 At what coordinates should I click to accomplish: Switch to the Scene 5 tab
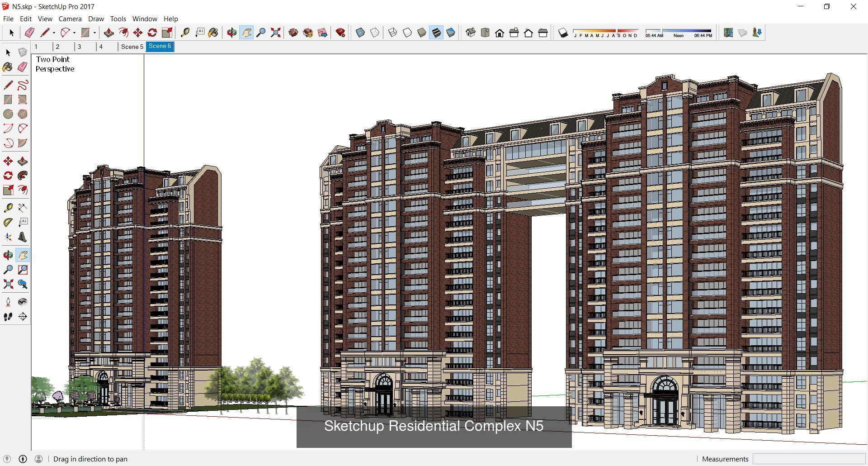(x=132, y=47)
